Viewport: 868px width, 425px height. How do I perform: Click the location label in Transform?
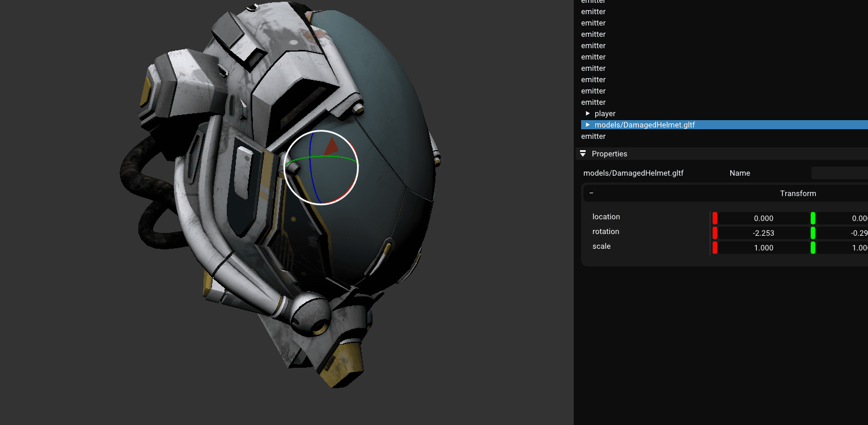coord(606,217)
